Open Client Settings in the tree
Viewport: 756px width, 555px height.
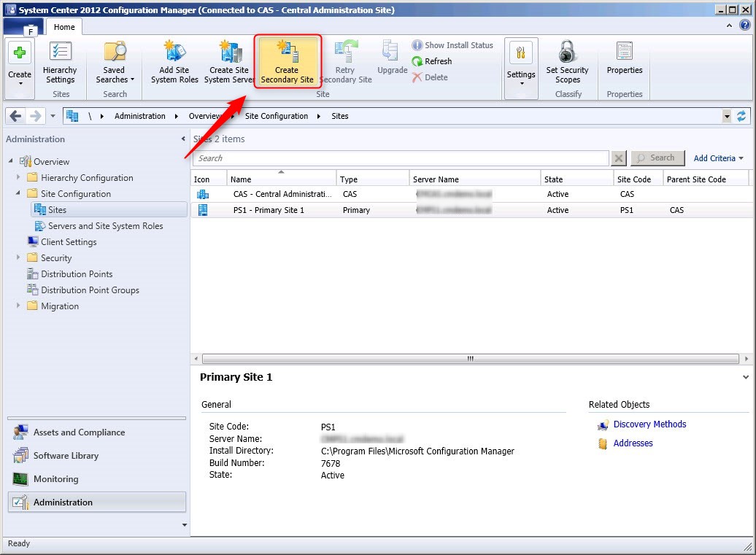click(x=62, y=242)
